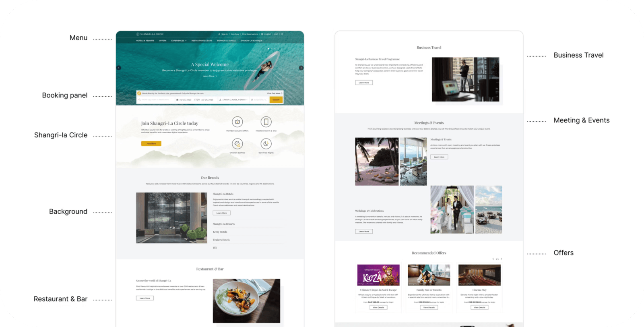Viewport: 644px width, 327px height.
Task: Click the wedding couple photo
Action: click(x=452, y=210)
